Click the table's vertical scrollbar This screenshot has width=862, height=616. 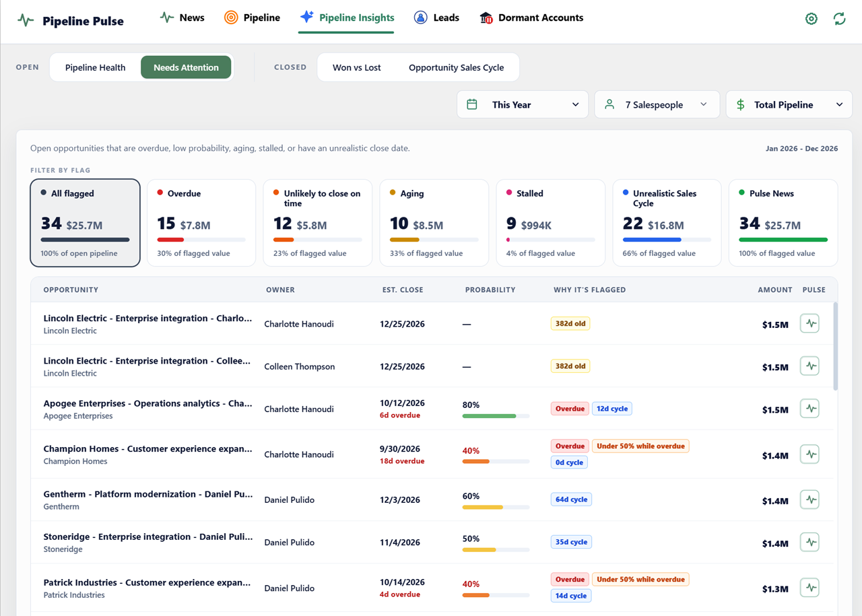click(836, 346)
